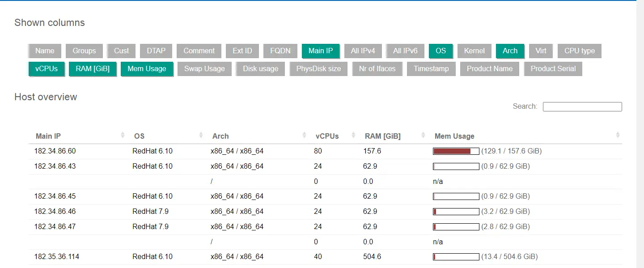Click vCPUs value 40
Image resolution: width=644 pixels, height=268 pixels.
318,257
